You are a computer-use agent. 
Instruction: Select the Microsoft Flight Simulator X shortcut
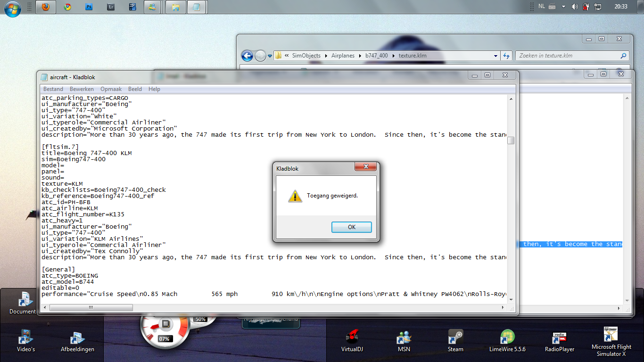(611, 342)
